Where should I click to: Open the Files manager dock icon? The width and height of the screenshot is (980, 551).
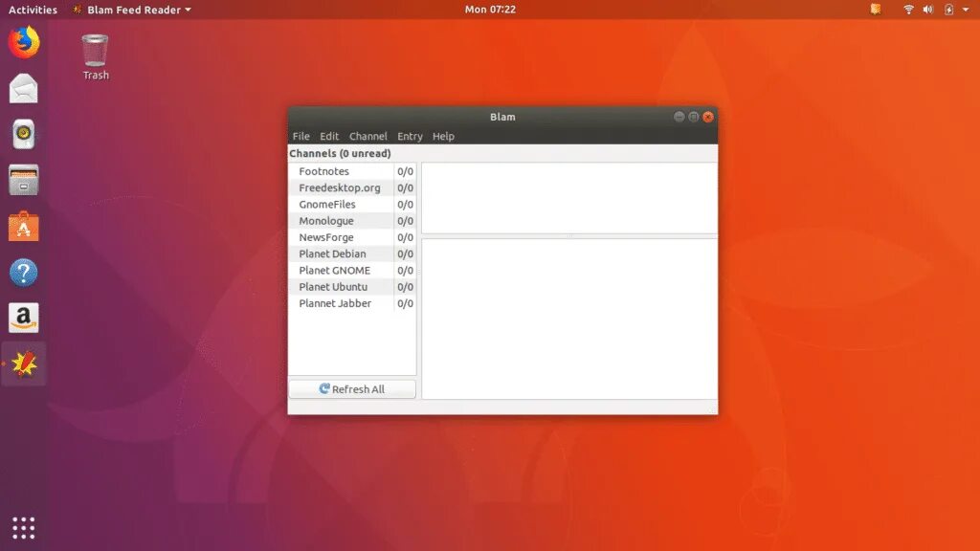pyautogui.click(x=24, y=180)
